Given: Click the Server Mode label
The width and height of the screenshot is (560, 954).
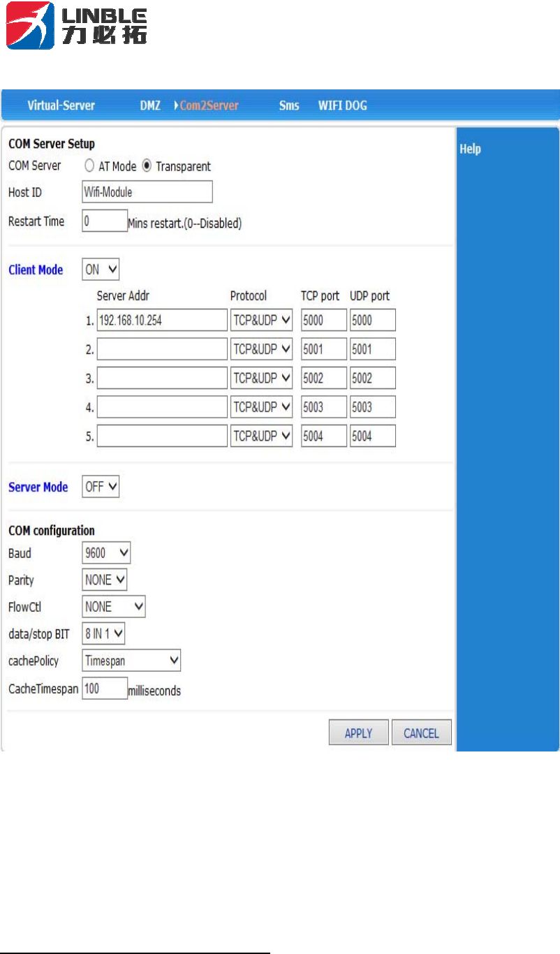Looking at the screenshot, I should 38,487.
